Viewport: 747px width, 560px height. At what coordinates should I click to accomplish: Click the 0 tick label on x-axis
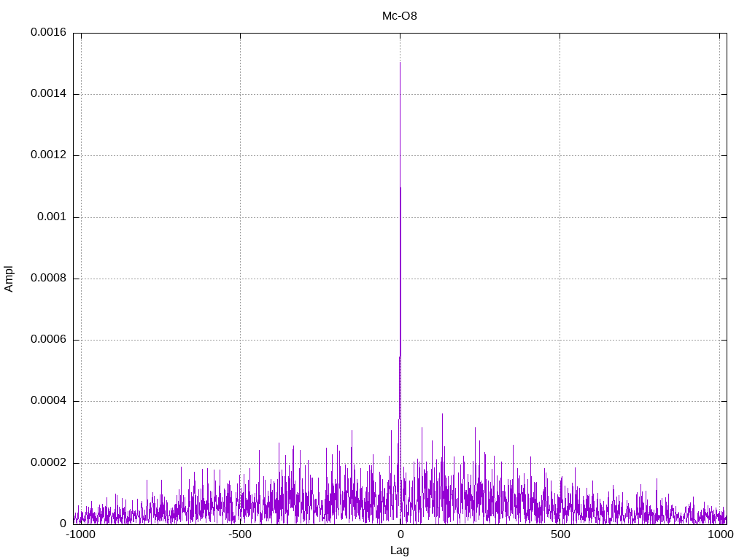400,534
